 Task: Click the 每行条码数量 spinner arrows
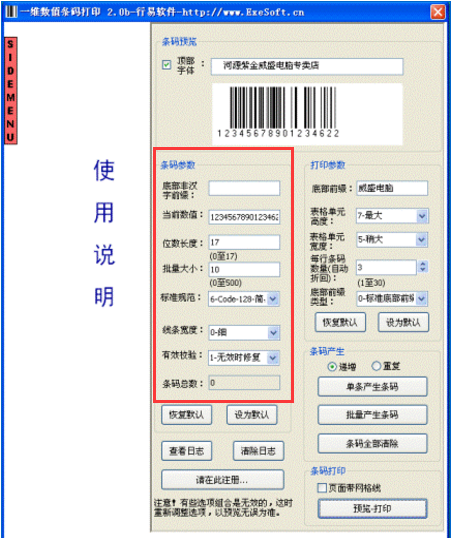click(x=423, y=267)
